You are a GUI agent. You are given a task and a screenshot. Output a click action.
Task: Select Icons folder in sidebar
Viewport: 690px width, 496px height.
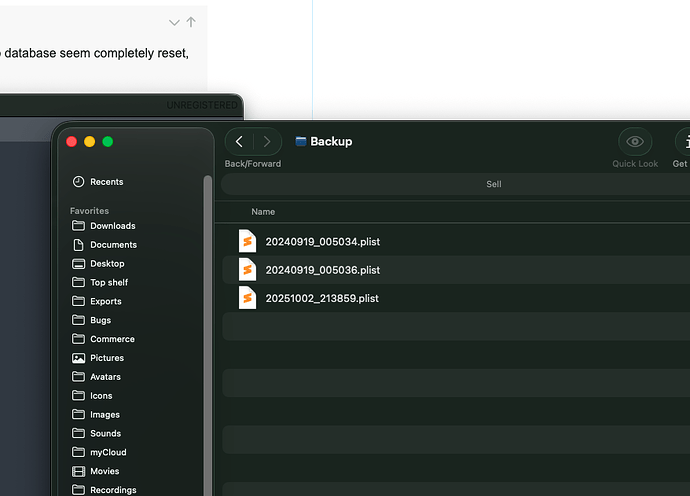click(92, 396)
